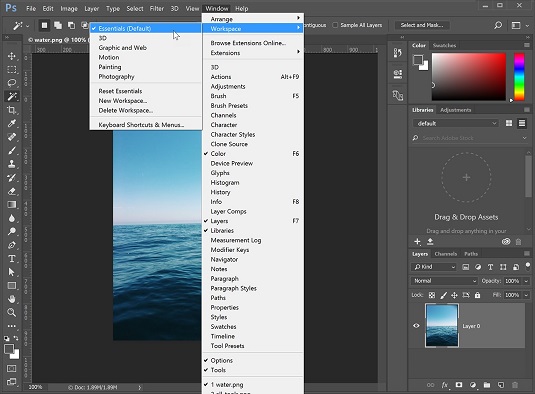Select the Eraser tool
535x394 pixels.
(12, 191)
